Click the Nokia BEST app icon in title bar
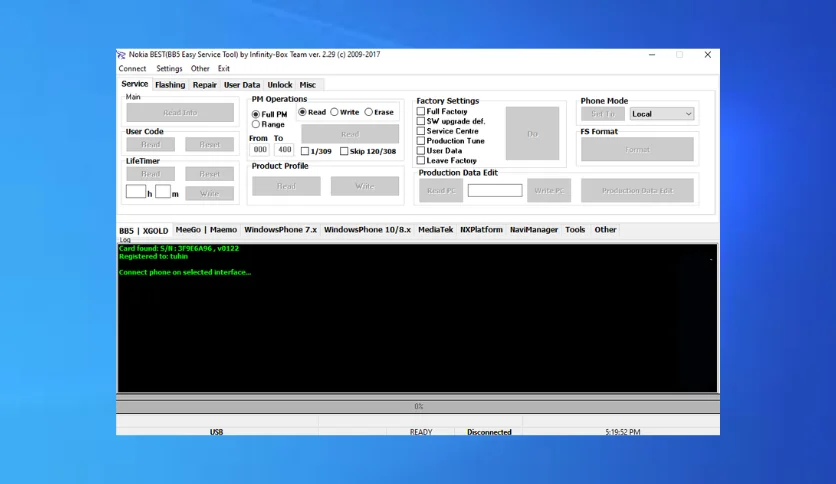 pos(122,54)
